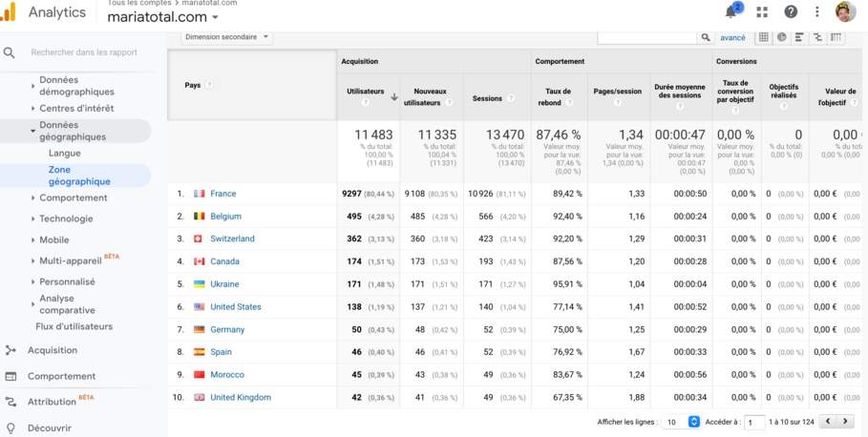Switch to the pie chart view

[x=782, y=37]
